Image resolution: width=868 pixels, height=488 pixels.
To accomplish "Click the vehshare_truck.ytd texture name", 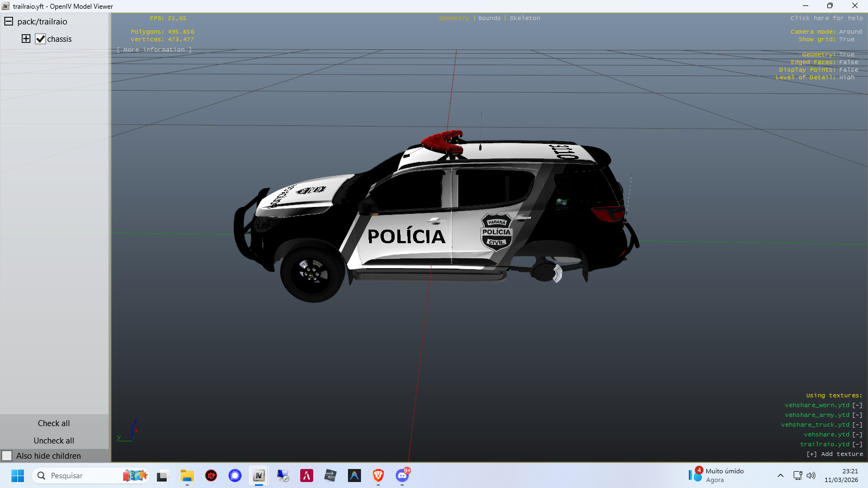I will click(x=815, y=425).
